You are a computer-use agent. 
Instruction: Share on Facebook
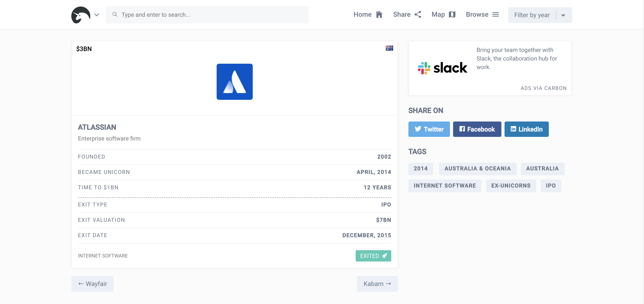click(x=477, y=129)
